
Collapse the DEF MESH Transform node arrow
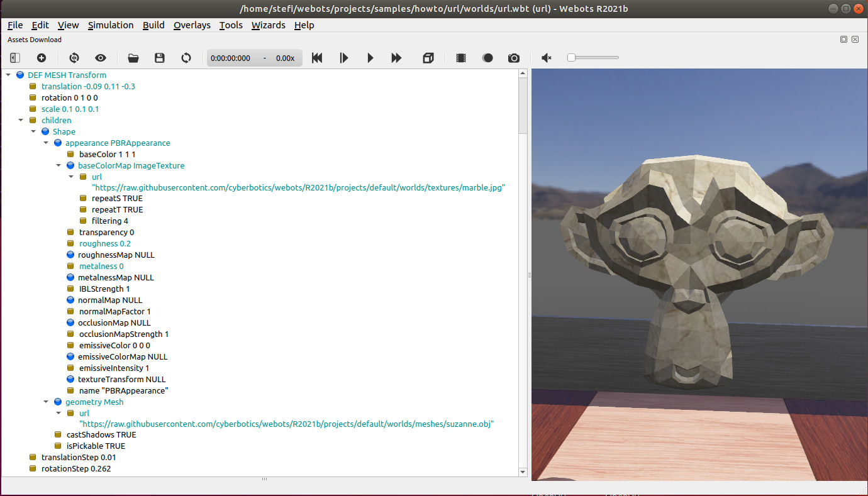coord(8,75)
